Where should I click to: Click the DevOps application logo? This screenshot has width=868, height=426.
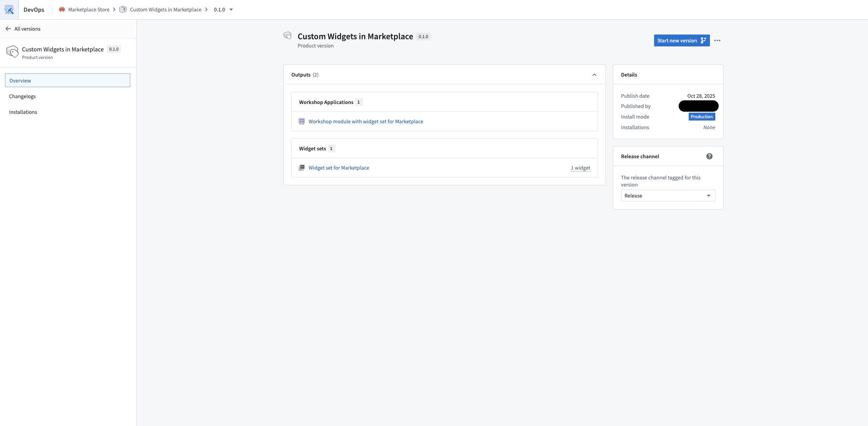(9, 9)
